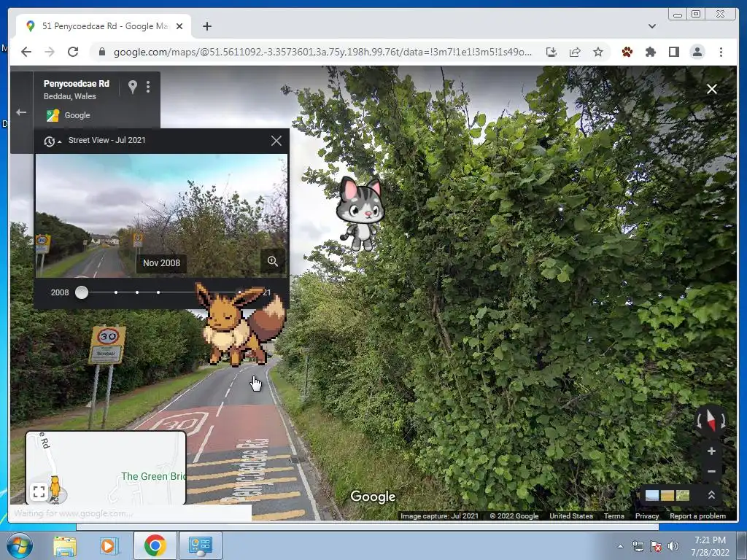The height and width of the screenshot is (560, 747).
Task: Open more options for Penycoedcae Rd
Action: pos(148,87)
